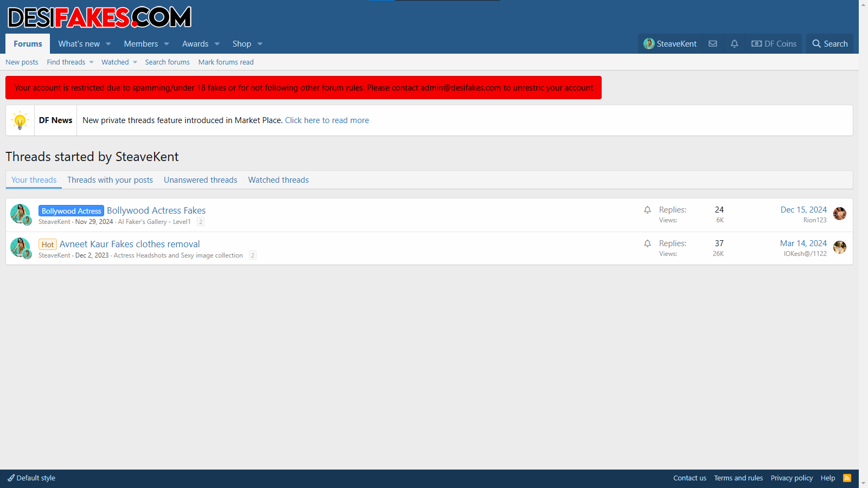The image size is (868, 488).
Task: Open Terms and rules in the footer
Action: pos(738,478)
